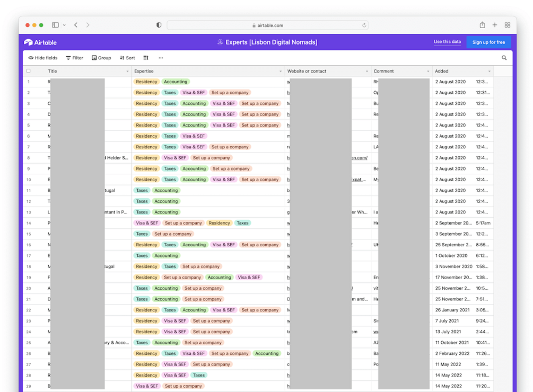533x392 pixels.
Task: Click the Accounting tag in row 26
Action: coord(267,353)
